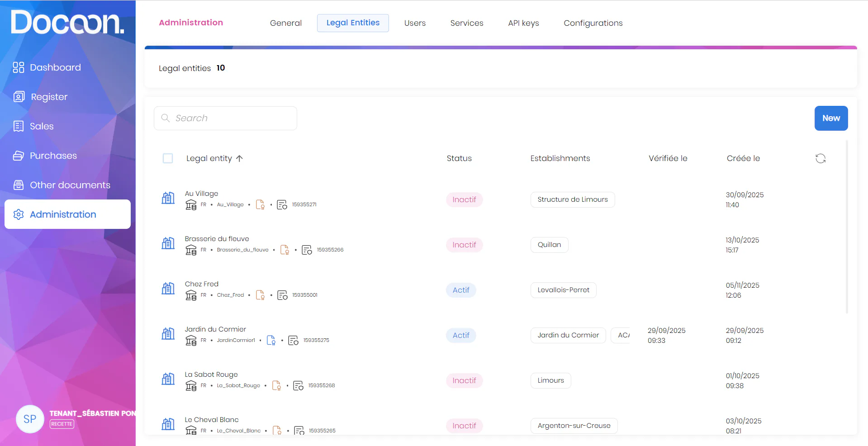
Task: Open the Limours establishment chip
Action: tap(551, 380)
